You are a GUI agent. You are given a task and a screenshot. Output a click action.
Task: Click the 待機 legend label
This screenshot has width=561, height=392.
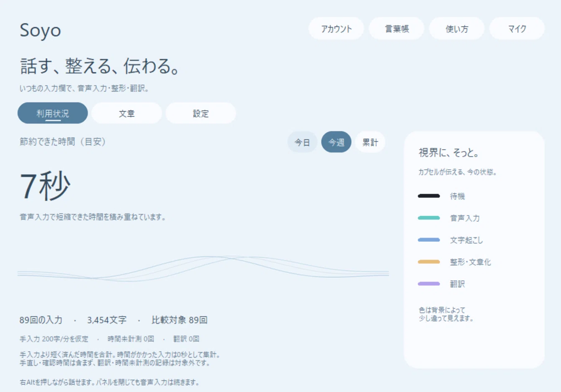coord(457,196)
